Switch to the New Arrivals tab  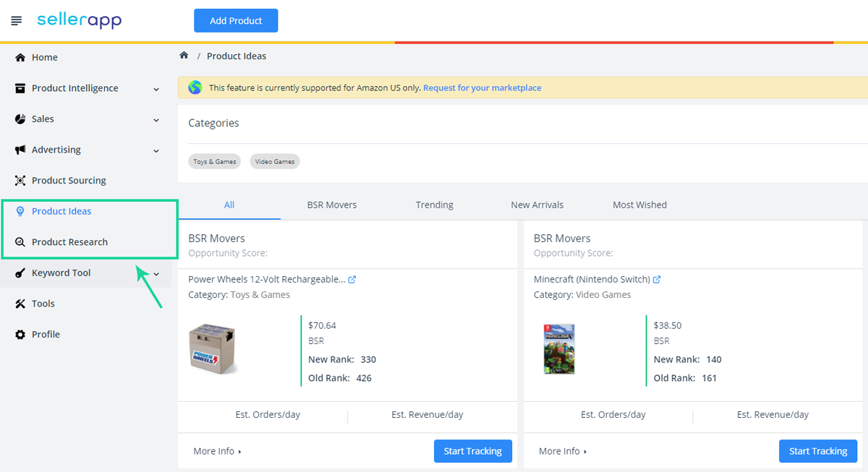pyautogui.click(x=537, y=205)
